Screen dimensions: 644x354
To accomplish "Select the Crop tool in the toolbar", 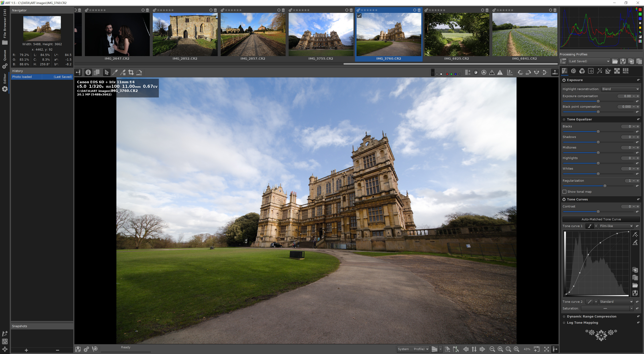I will click(x=131, y=72).
